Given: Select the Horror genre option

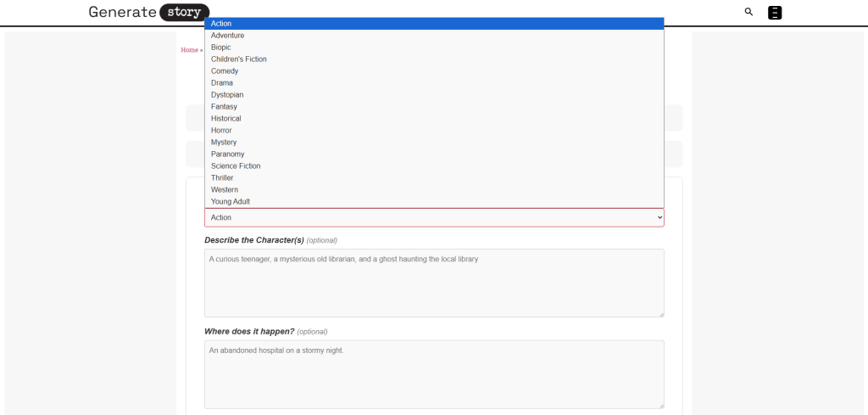Looking at the screenshot, I should [221, 131].
